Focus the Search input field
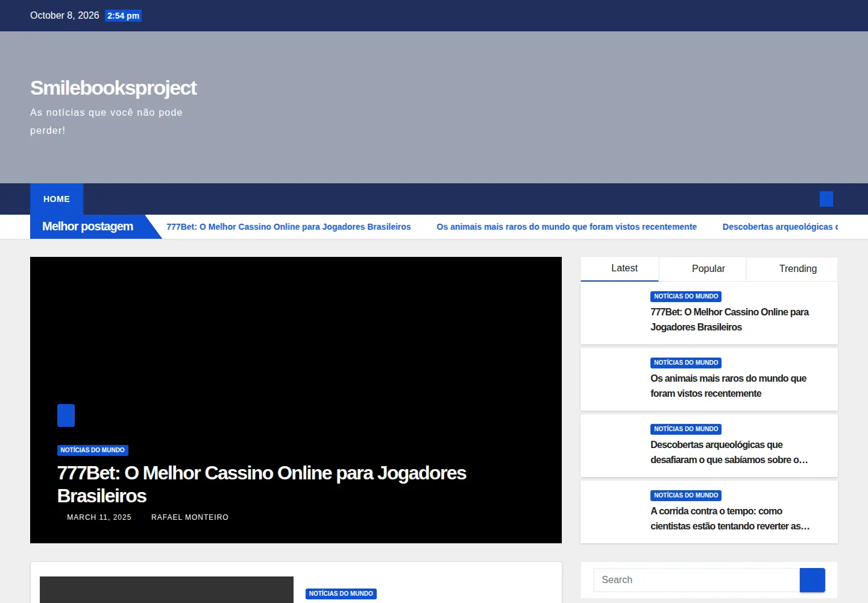 pyautogui.click(x=697, y=580)
